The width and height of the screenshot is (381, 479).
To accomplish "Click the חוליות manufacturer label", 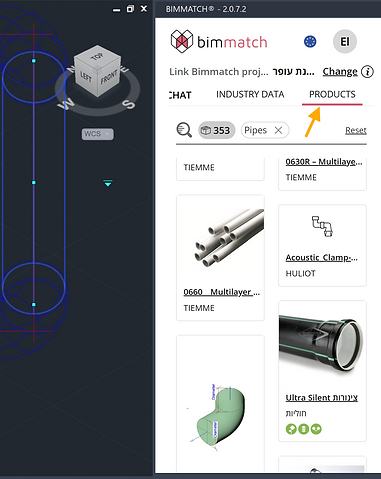I will (x=296, y=413).
